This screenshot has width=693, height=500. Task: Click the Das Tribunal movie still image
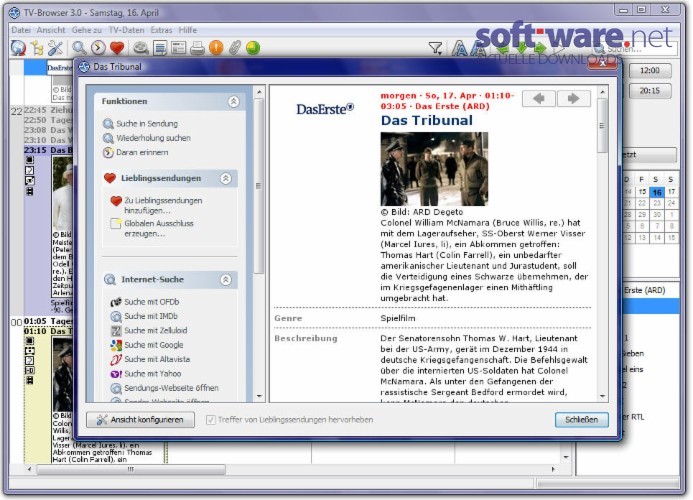click(434, 169)
